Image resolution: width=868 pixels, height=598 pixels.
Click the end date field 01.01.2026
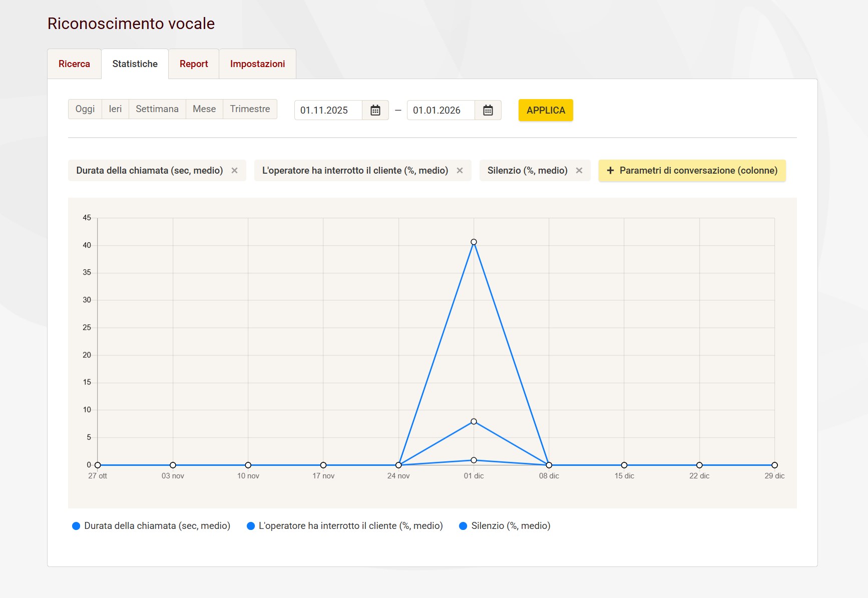click(441, 110)
